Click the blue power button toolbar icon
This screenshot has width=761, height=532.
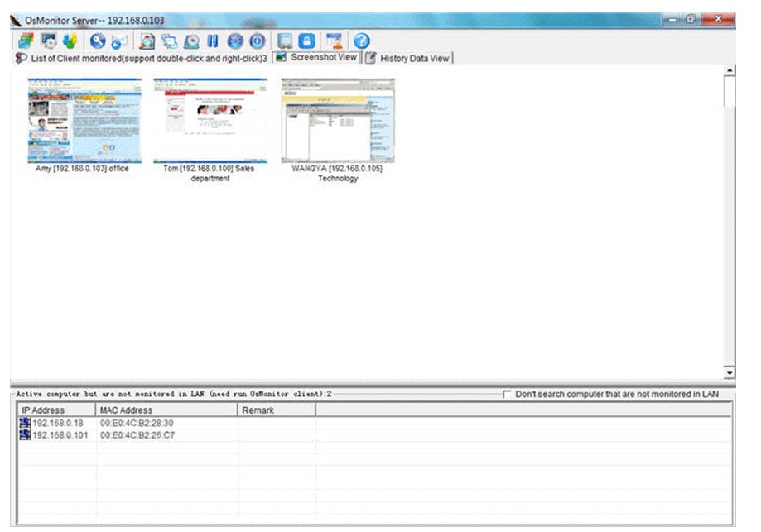pyautogui.click(x=257, y=41)
